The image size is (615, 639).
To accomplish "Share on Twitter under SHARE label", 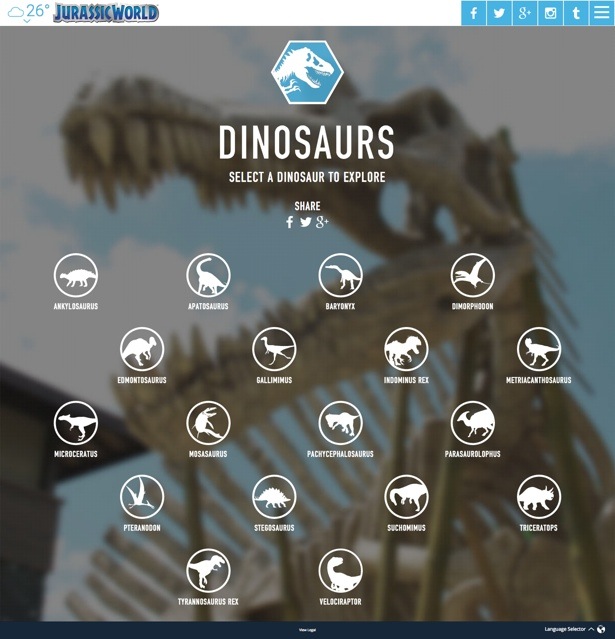I will pyautogui.click(x=306, y=222).
